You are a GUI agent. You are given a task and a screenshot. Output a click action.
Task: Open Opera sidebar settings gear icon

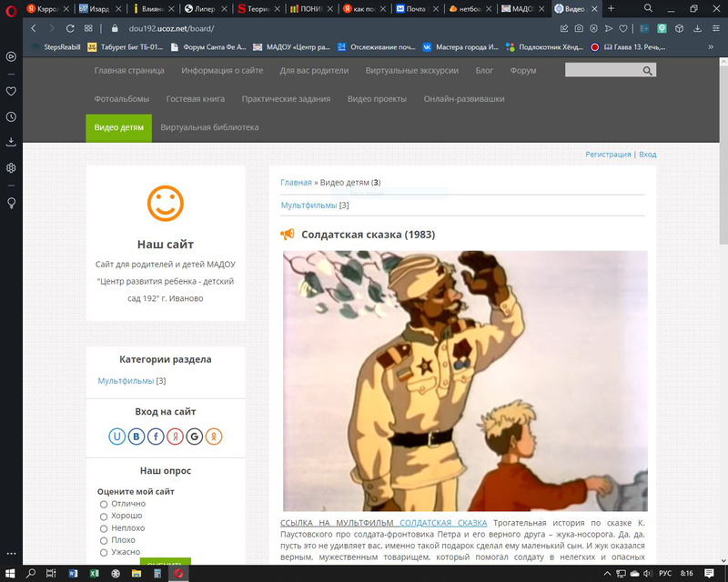point(11,168)
